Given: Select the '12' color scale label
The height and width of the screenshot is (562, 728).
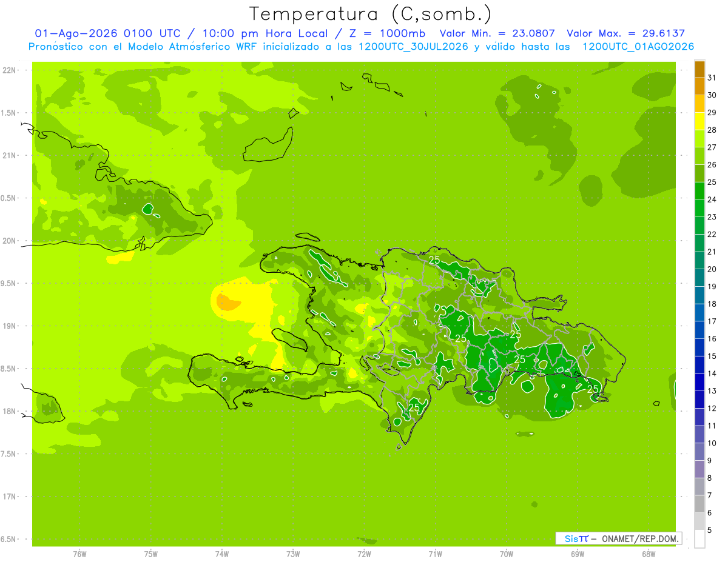Looking at the screenshot, I should point(712,409).
